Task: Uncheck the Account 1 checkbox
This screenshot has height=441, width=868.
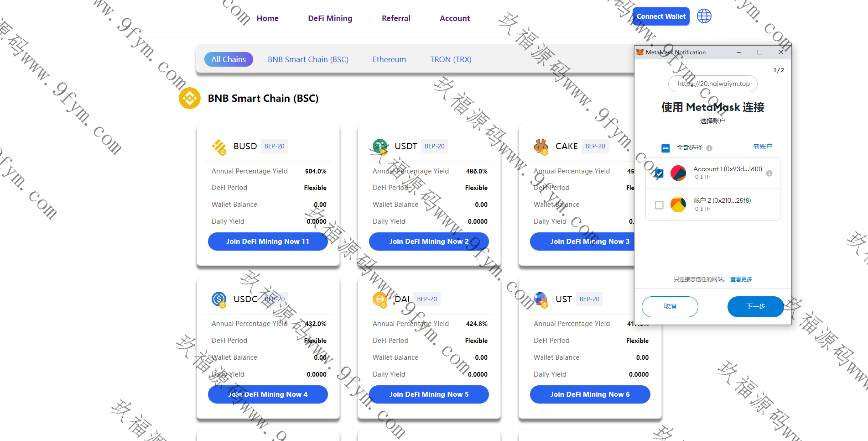Action: 659,173
